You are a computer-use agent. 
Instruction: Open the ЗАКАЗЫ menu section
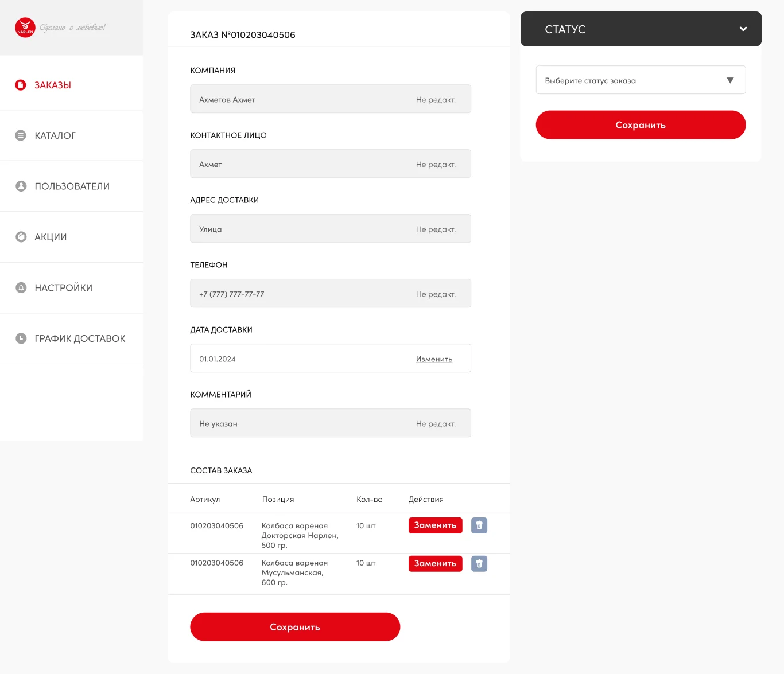point(72,85)
